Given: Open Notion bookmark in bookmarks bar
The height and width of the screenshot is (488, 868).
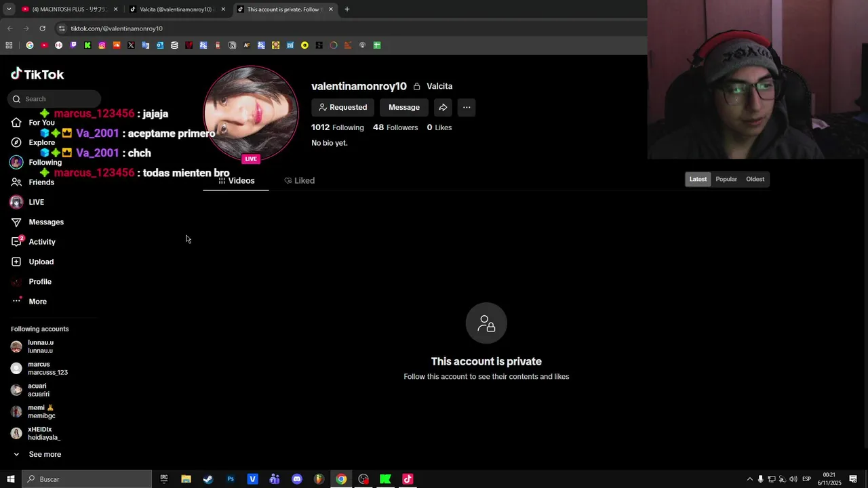Looking at the screenshot, I should click(233, 45).
